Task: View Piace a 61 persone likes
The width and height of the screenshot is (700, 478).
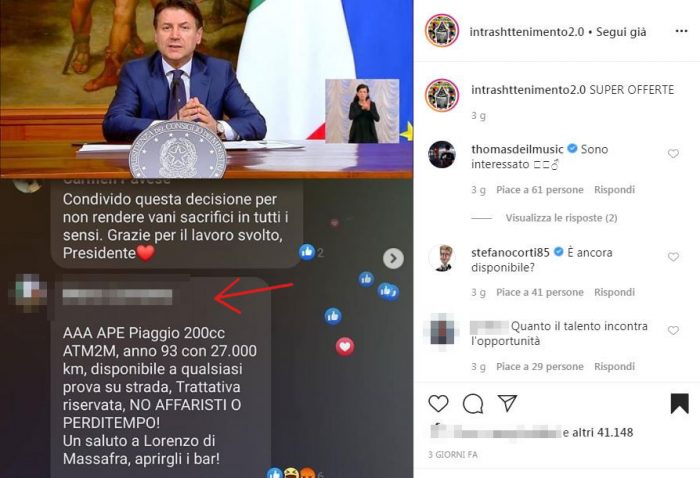Action: click(x=540, y=190)
